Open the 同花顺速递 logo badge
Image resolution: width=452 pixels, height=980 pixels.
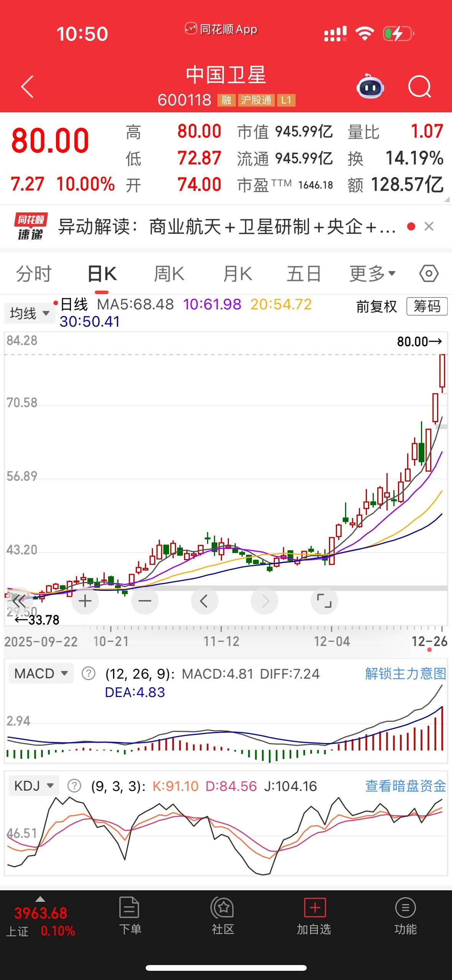pyautogui.click(x=31, y=227)
